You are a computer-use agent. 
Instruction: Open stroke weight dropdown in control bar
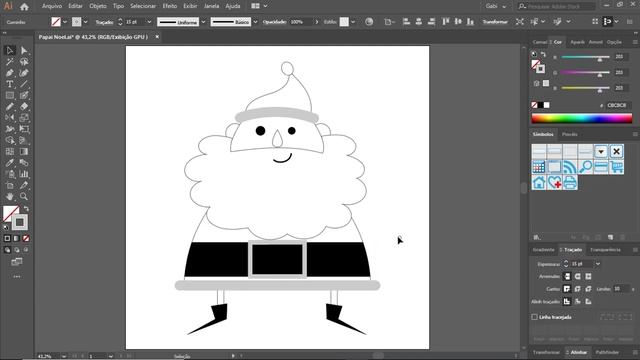tap(149, 22)
